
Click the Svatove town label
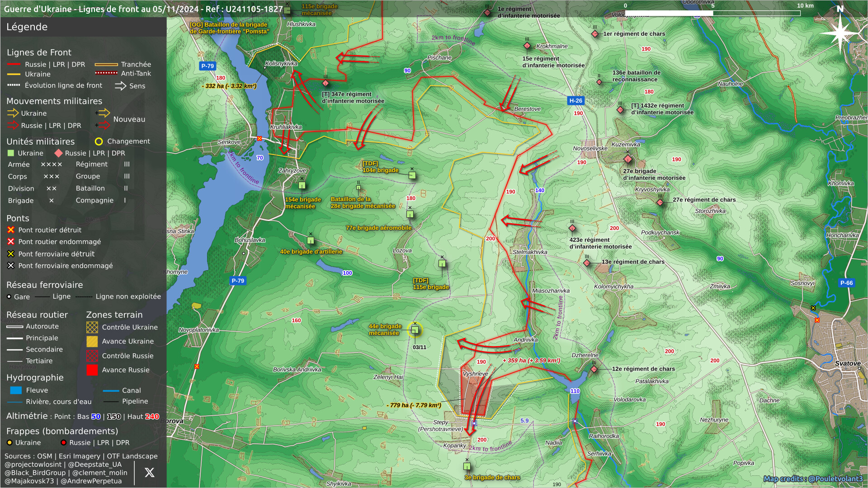(847, 363)
